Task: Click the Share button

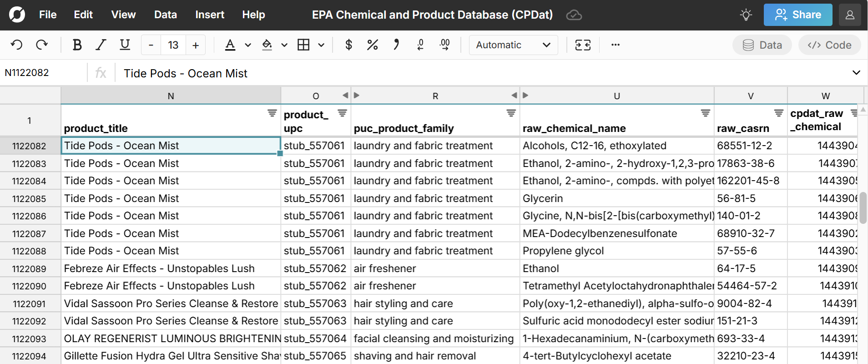Action: pyautogui.click(x=797, y=15)
